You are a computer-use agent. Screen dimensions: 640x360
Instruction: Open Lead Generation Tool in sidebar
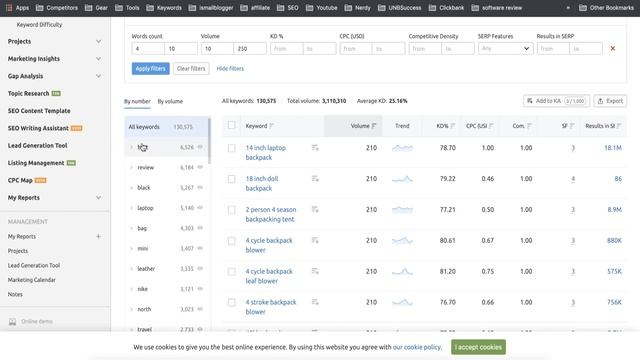tap(38, 145)
